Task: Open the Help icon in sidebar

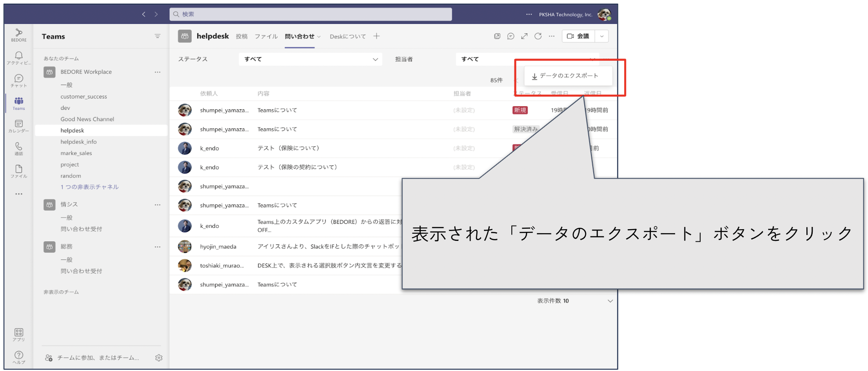Action: pyautogui.click(x=18, y=357)
